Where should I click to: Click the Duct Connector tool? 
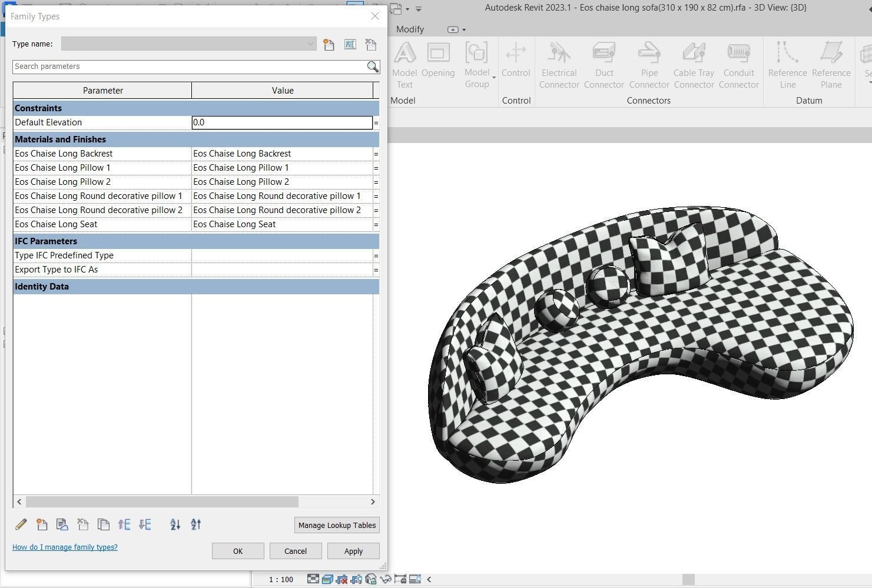[x=604, y=65]
